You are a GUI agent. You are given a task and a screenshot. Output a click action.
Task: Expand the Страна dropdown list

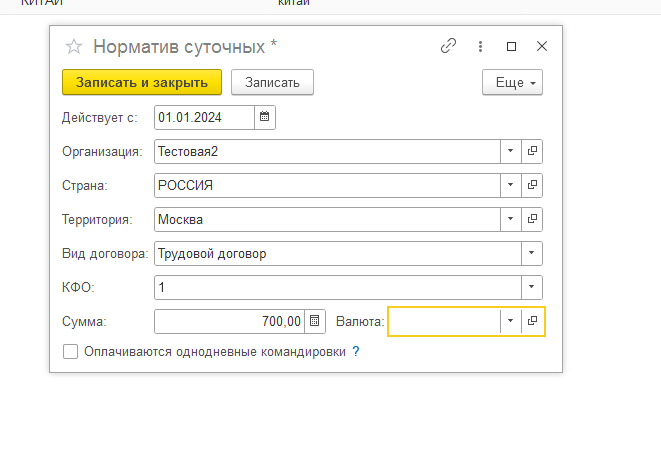(x=511, y=185)
